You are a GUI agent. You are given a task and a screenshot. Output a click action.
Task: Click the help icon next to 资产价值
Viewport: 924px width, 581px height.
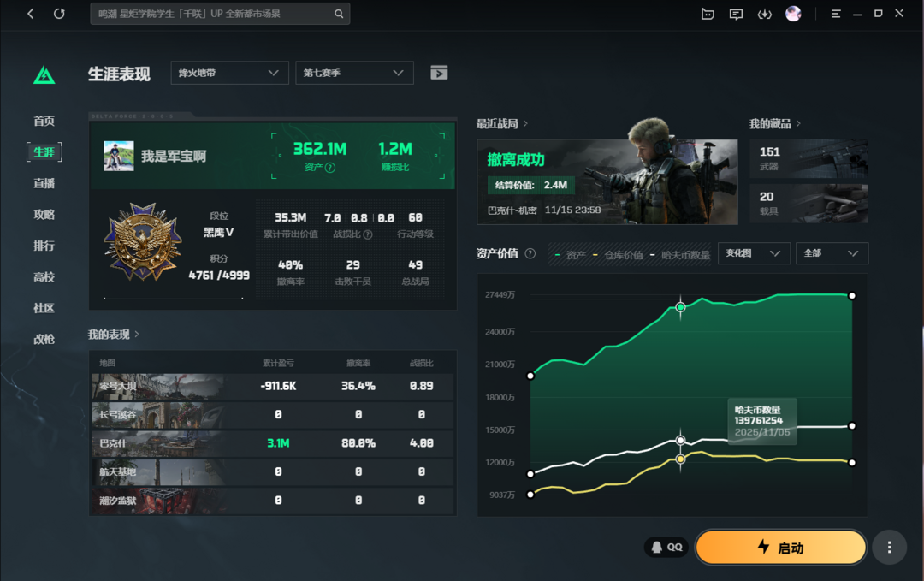click(530, 254)
